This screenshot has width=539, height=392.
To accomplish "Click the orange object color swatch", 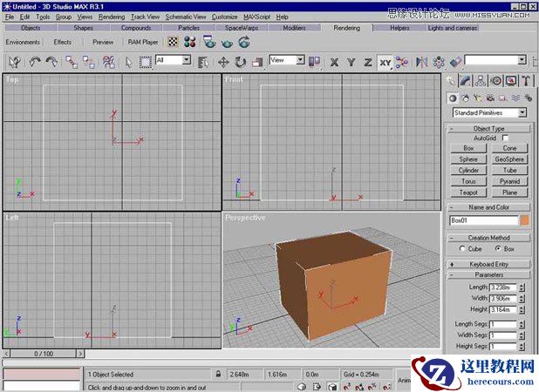I will click(x=524, y=220).
